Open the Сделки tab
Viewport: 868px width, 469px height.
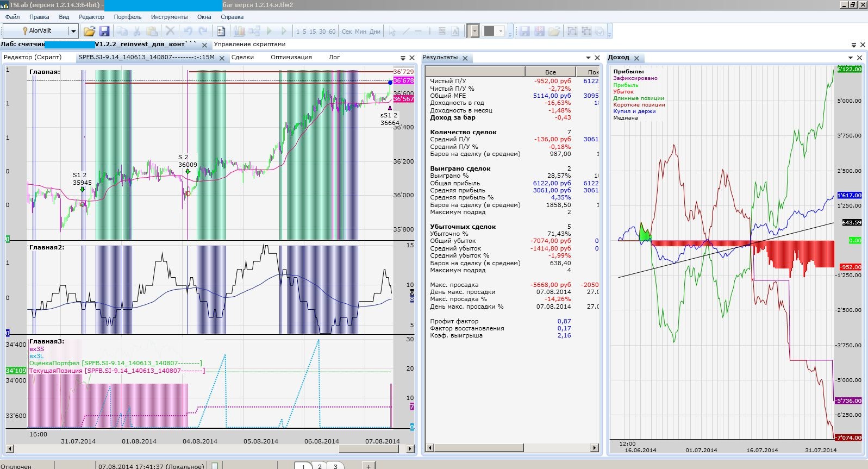click(242, 57)
